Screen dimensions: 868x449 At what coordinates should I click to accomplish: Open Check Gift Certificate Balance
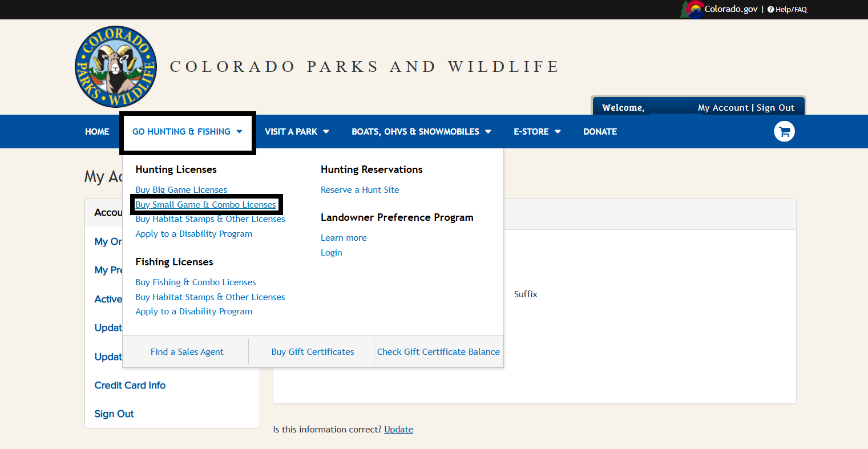(x=438, y=352)
